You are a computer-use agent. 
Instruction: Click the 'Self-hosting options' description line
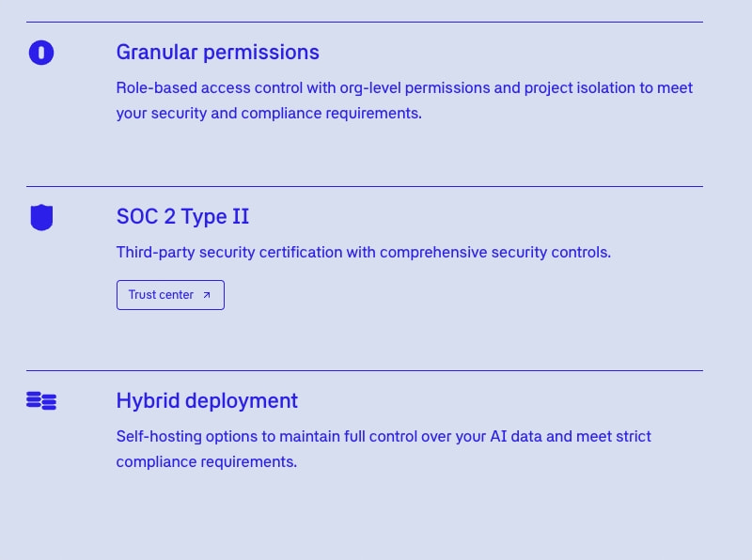384,436
